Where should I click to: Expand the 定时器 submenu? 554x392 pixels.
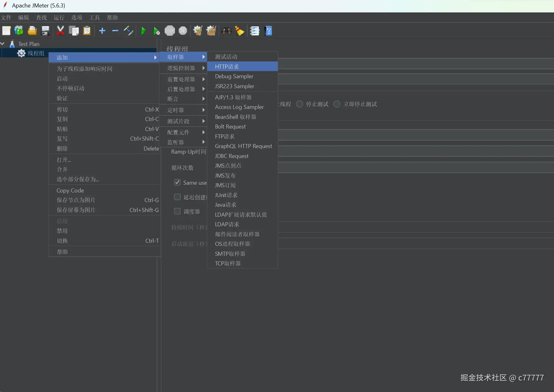183,110
